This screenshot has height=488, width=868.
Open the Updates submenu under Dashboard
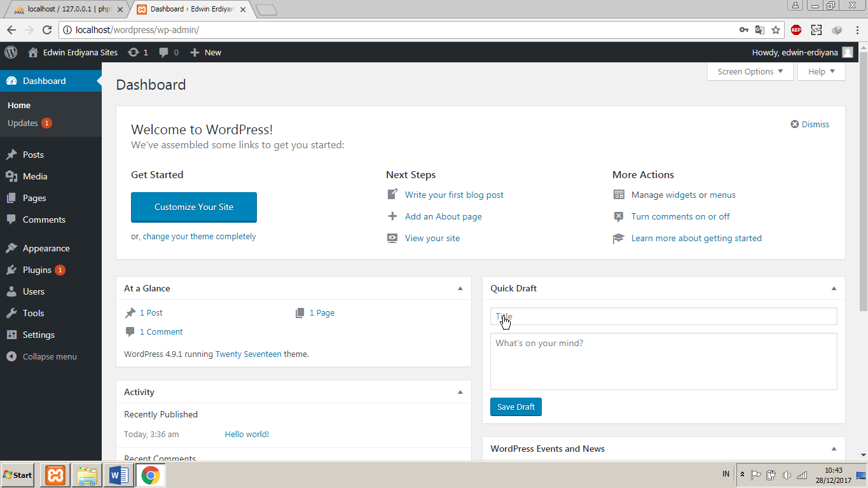click(x=29, y=123)
